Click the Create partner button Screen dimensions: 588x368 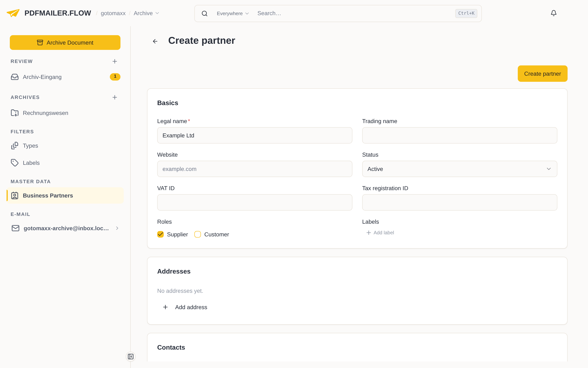tap(542, 74)
